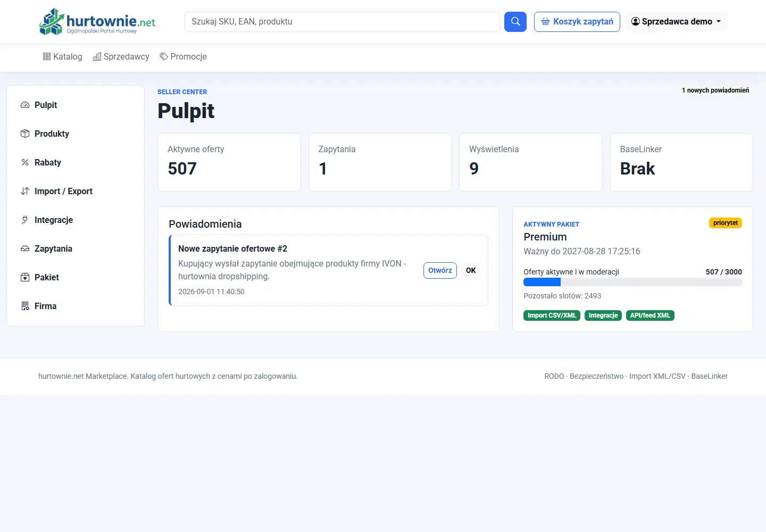Open the Sprzedawcy navigation item
The height and width of the screenshot is (532, 766).
pos(121,56)
